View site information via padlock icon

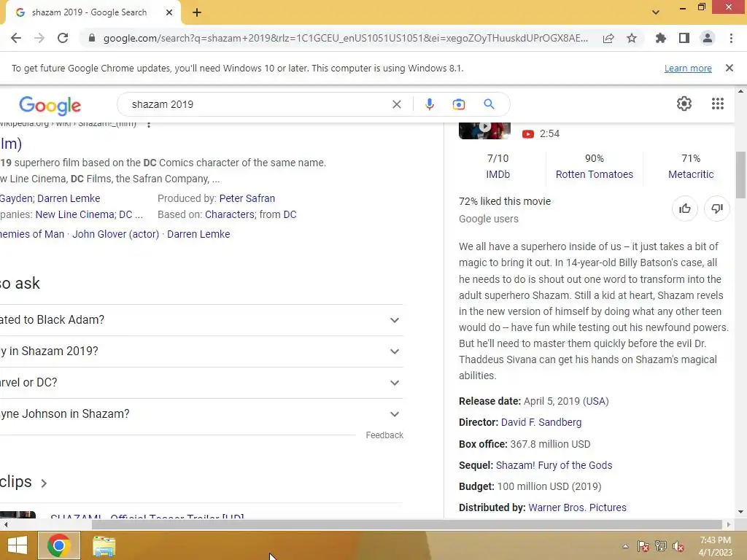92,38
